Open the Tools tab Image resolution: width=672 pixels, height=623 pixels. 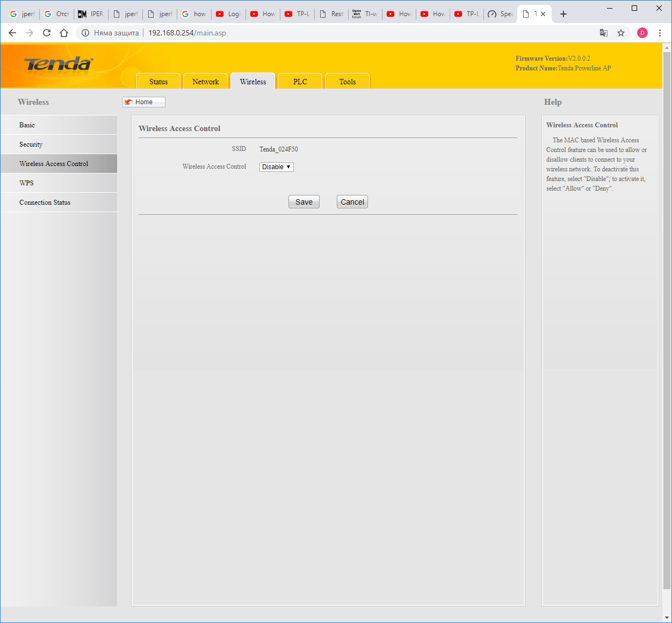(348, 81)
